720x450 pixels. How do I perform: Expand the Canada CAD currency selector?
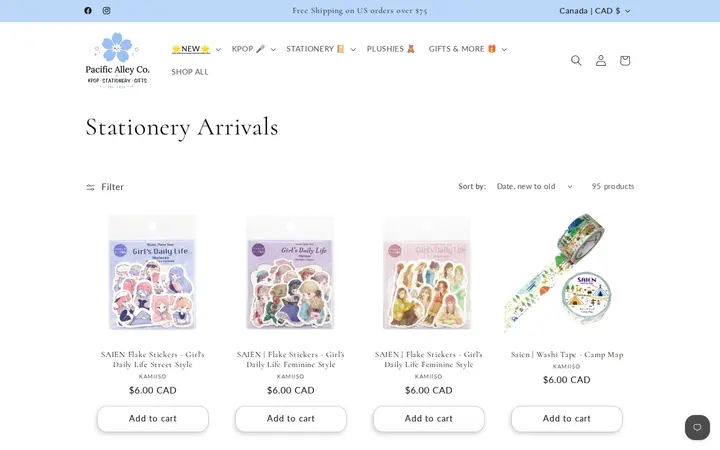pos(595,11)
